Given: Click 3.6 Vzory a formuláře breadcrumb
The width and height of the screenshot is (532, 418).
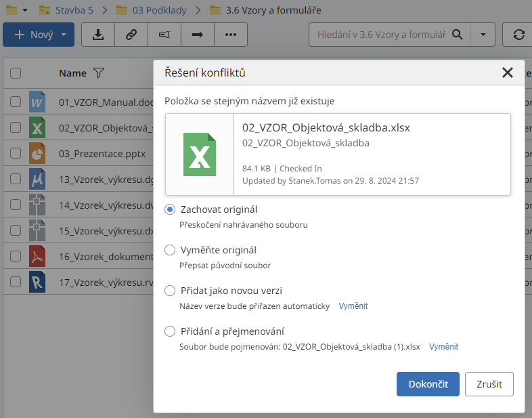Looking at the screenshot, I should (x=273, y=10).
